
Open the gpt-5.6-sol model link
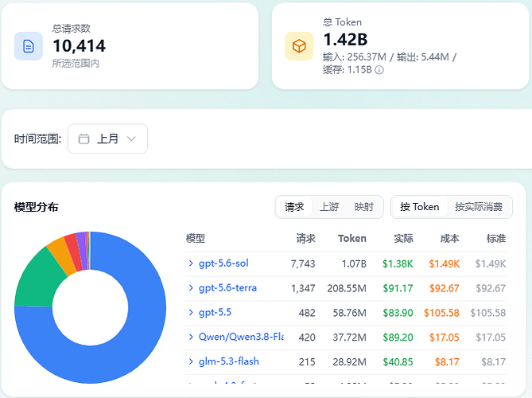(223, 263)
